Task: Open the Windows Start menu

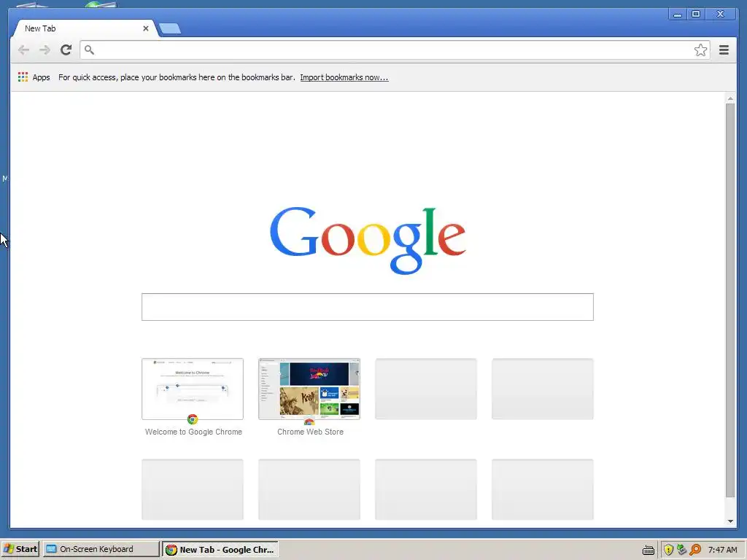Action: coord(20,549)
